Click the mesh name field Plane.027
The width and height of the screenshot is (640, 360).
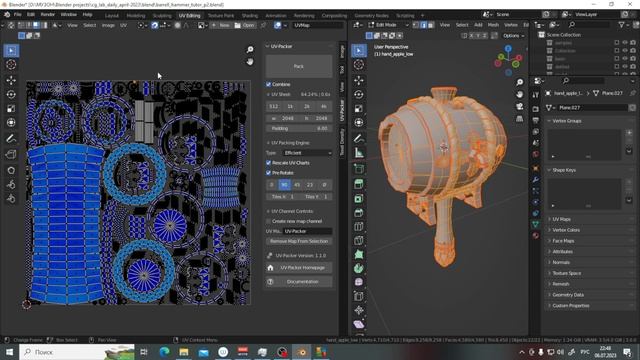[x=592, y=108]
